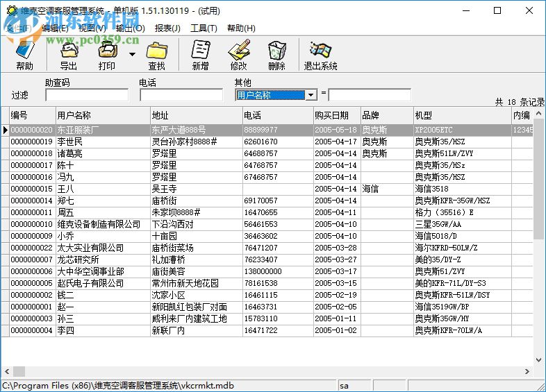Sort by the 地址 column header
Screen dimensions: 546x392
pos(197,115)
